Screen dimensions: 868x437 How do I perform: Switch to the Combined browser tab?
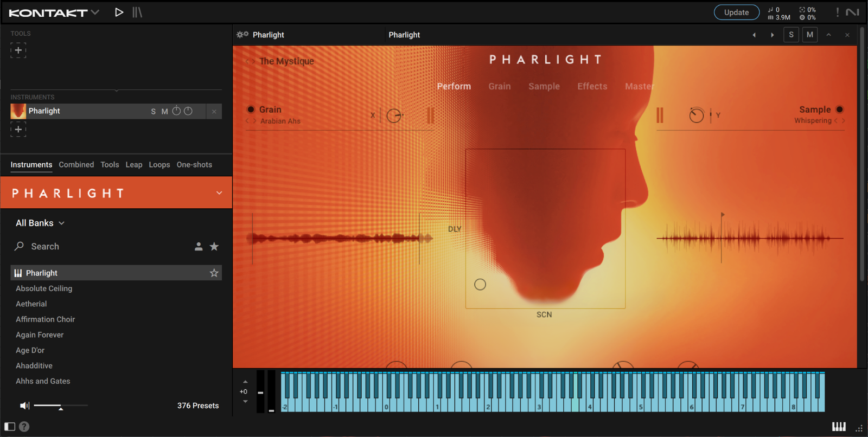pos(76,165)
